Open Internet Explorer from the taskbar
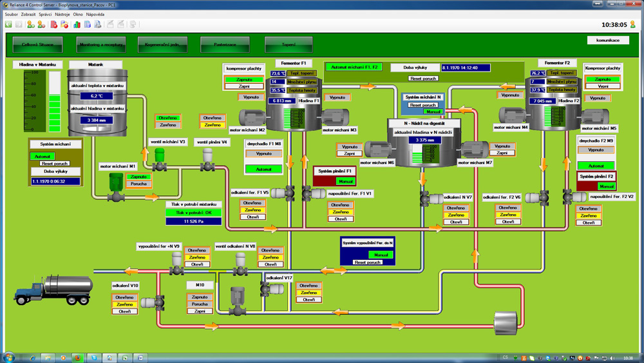The height and width of the screenshot is (363, 644). pyautogui.click(x=32, y=358)
